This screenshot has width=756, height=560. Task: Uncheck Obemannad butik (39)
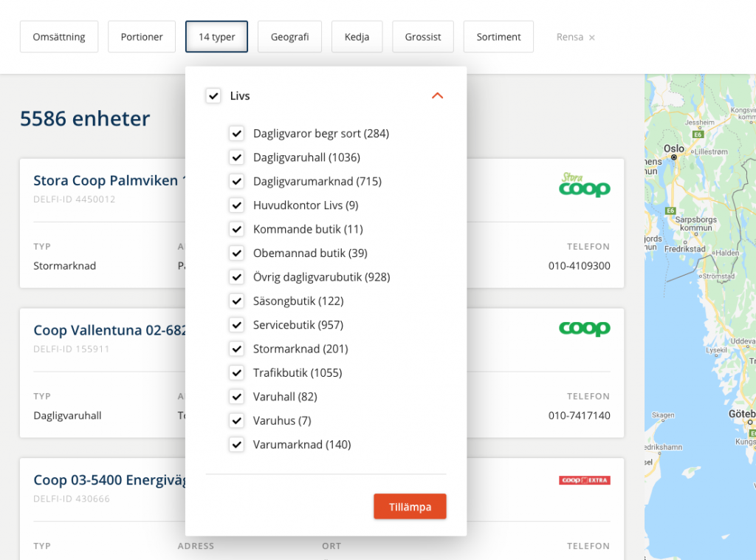coord(236,253)
